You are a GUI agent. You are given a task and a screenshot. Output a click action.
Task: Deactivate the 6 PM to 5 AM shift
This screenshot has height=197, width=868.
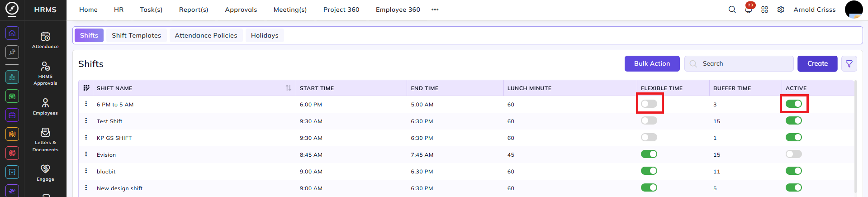point(794,104)
